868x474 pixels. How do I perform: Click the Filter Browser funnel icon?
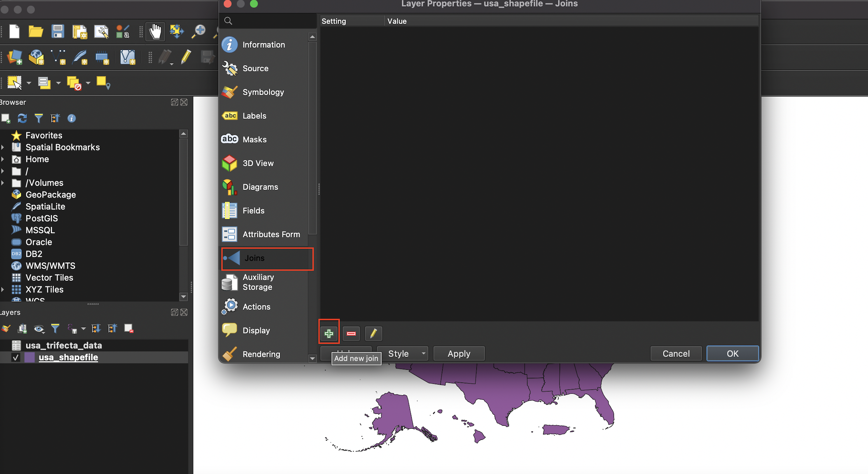[39, 119]
